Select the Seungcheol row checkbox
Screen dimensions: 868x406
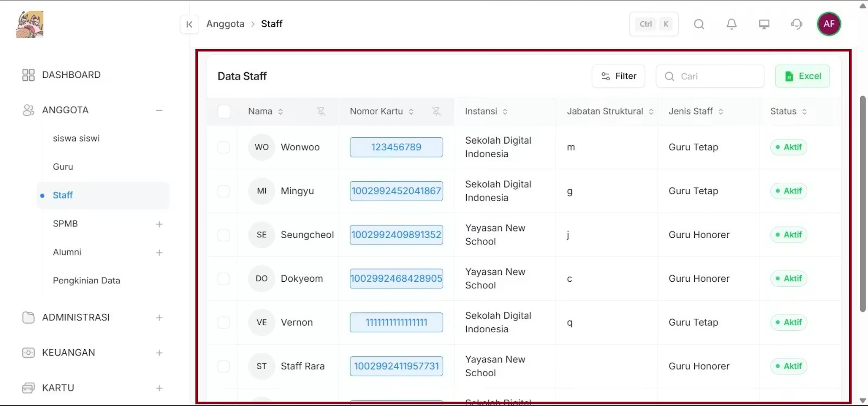point(223,235)
